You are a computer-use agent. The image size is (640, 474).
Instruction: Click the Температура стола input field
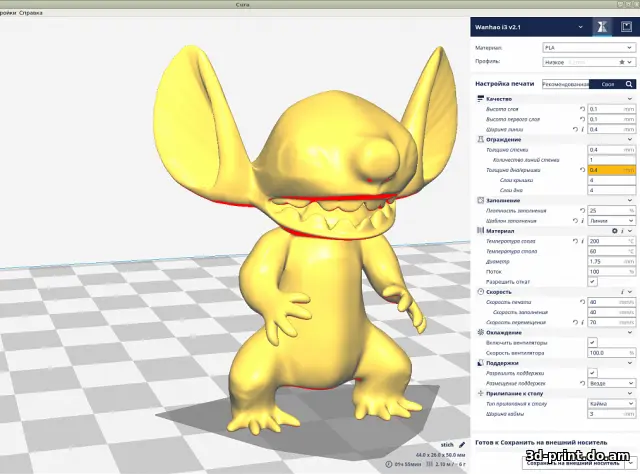[611, 251]
